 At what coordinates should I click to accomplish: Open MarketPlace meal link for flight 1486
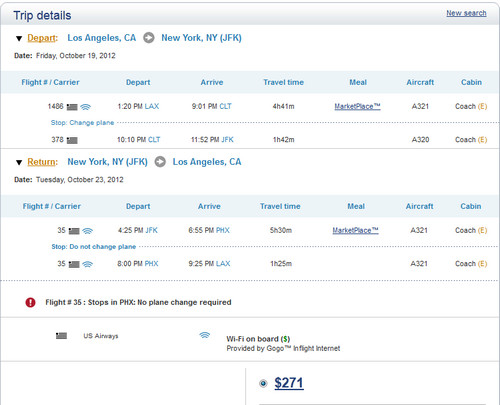point(357,106)
